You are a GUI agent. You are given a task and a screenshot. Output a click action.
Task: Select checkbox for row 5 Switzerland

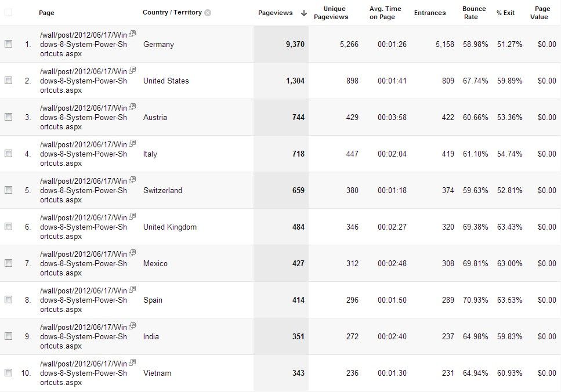pos(8,190)
